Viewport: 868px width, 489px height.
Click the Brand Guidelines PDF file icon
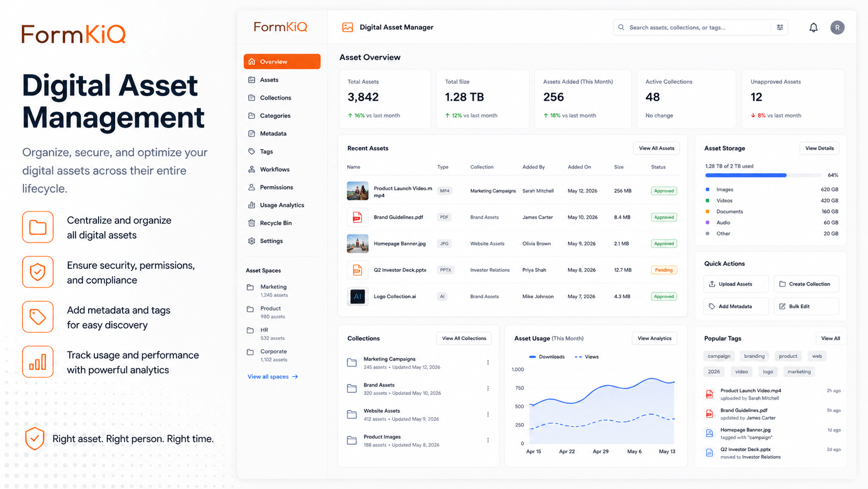(357, 217)
